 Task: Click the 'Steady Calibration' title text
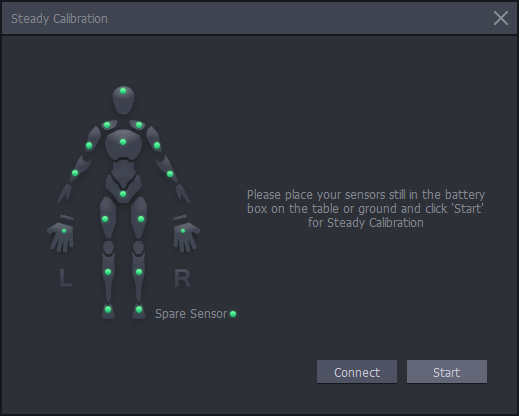click(x=59, y=19)
